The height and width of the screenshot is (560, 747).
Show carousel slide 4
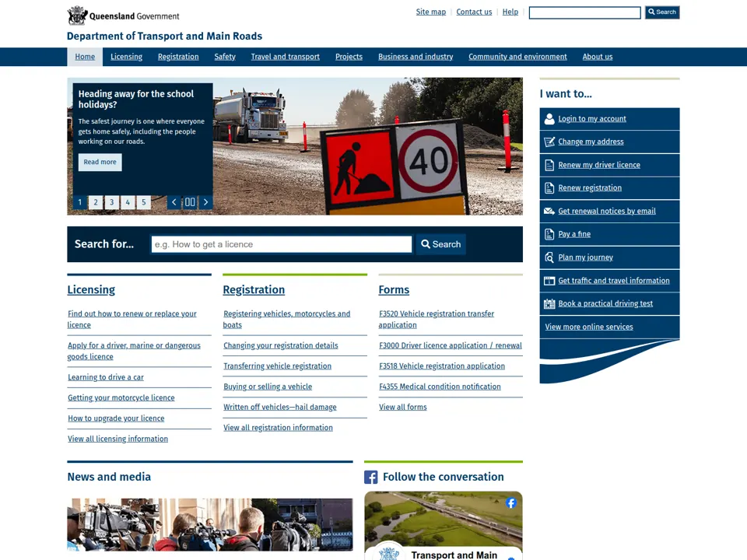click(x=128, y=202)
